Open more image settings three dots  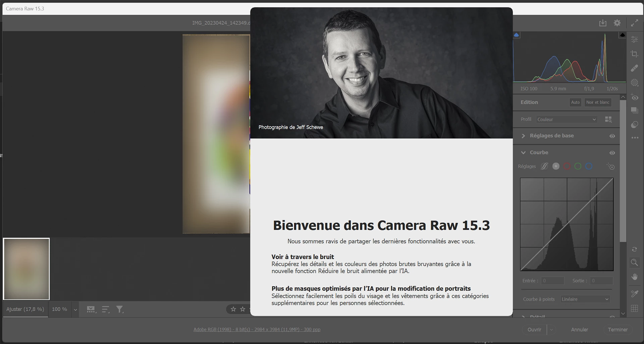click(x=635, y=138)
